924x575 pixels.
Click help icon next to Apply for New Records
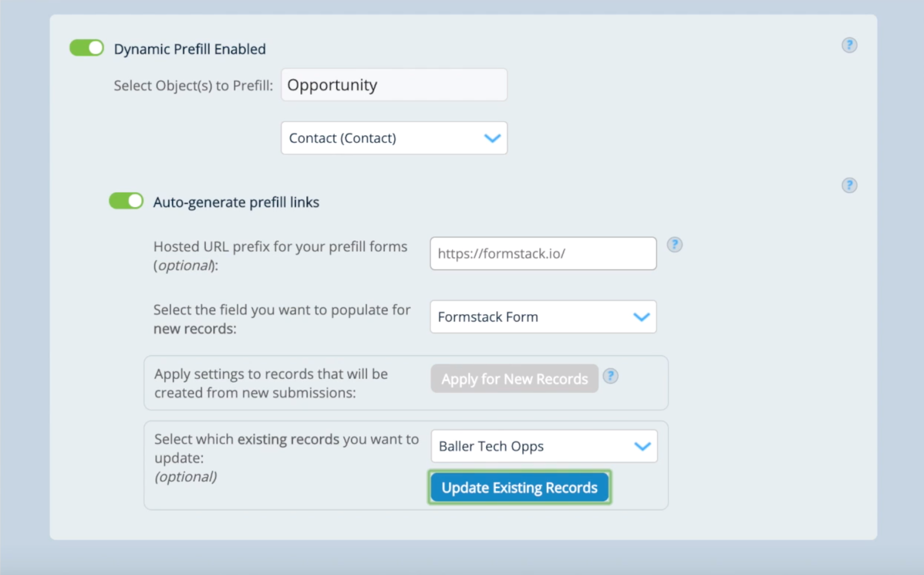coord(610,376)
